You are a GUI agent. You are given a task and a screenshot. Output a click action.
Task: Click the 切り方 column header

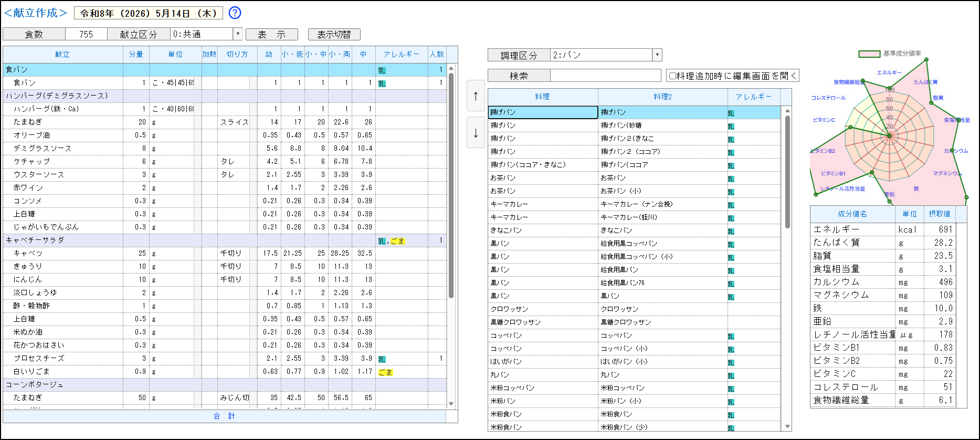[x=237, y=54]
